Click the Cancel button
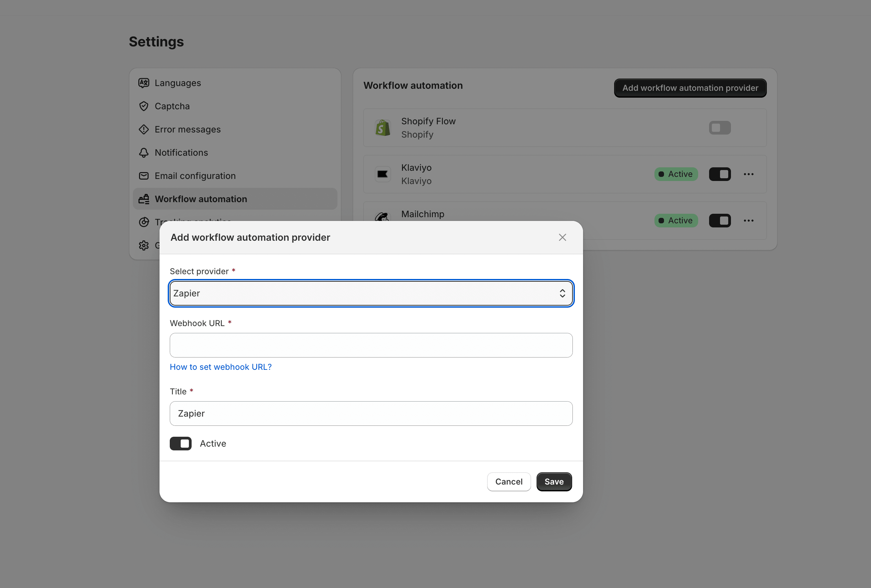The height and width of the screenshot is (588, 871). pos(509,481)
